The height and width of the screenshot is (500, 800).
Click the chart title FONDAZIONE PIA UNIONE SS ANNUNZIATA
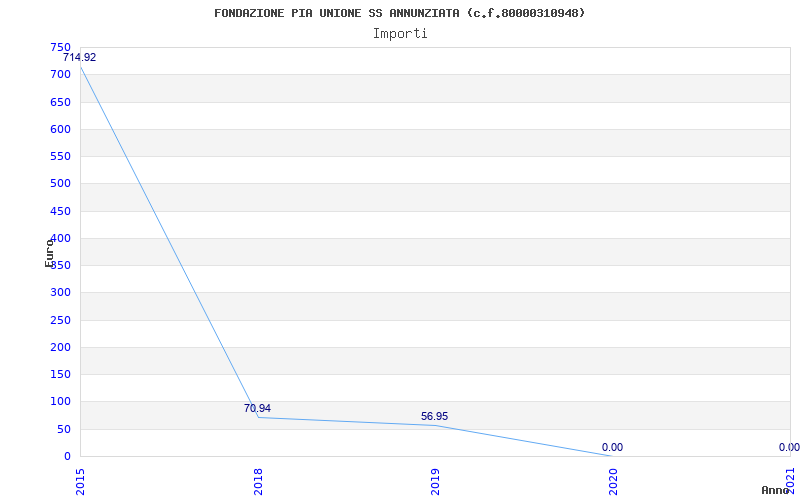[399, 13]
